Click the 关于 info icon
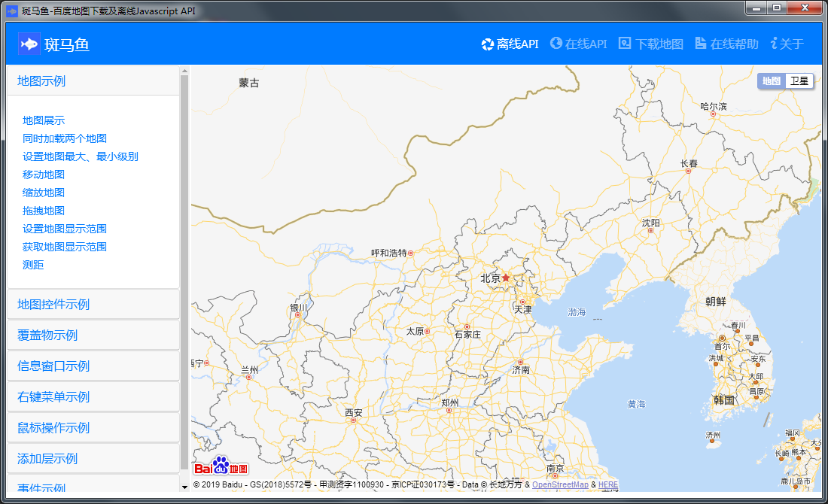Viewport: 828px width, 504px height. click(x=774, y=44)
